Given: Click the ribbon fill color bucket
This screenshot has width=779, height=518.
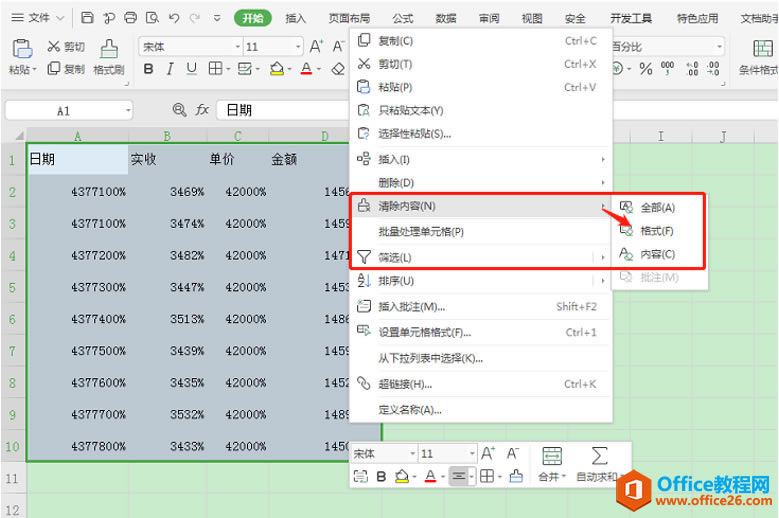Looking at the screenshot, I should (x=277, y=69).
